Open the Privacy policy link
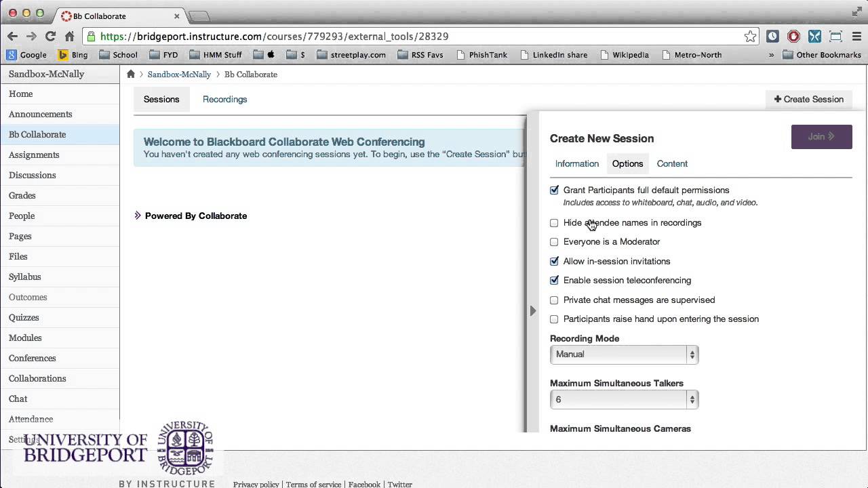This screenshot has width=868, height=488. point(256,484)
